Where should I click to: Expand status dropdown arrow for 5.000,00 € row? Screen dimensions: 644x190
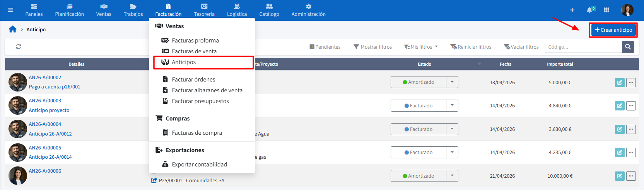(x=452, y=82)
